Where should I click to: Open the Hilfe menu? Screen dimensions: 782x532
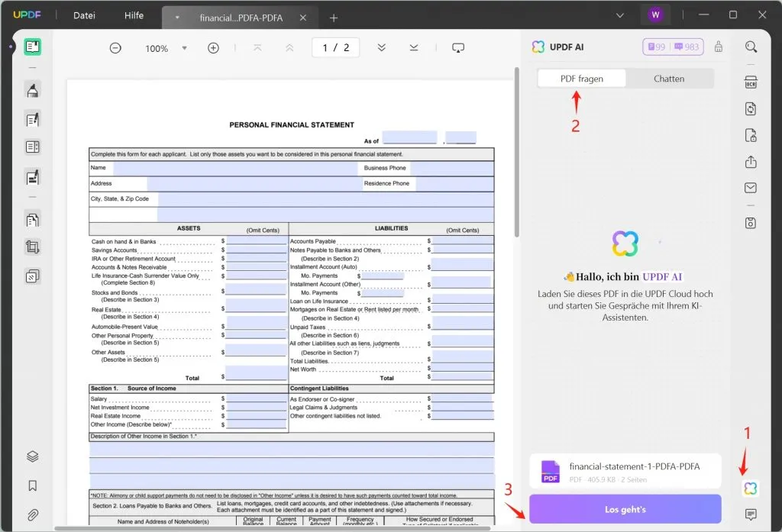coord(134,15)
